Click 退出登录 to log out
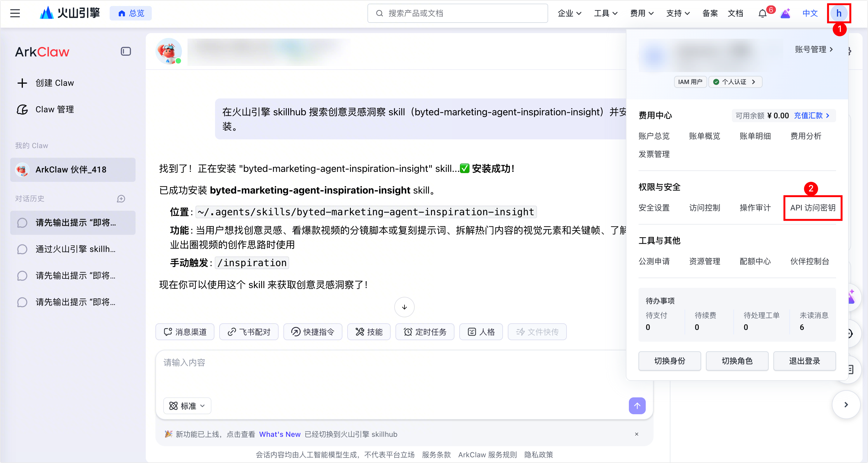868x463 pixels. (804, 361)
